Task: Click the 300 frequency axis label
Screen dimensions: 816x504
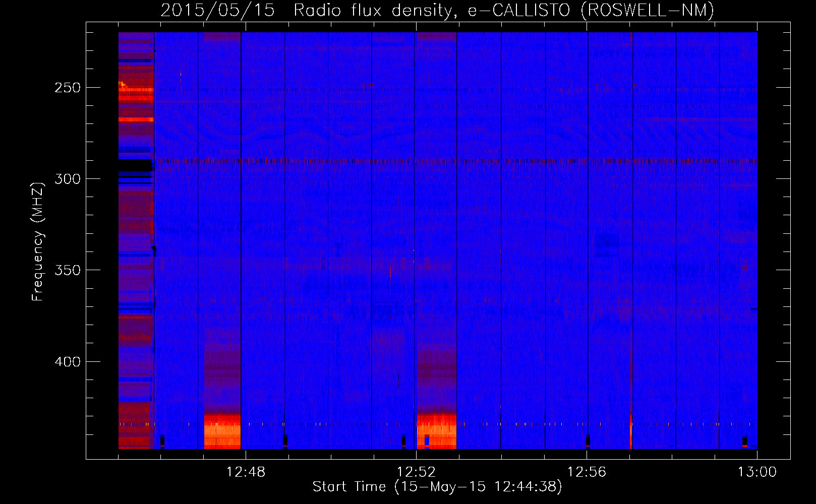Action: (x=68, y=179)
